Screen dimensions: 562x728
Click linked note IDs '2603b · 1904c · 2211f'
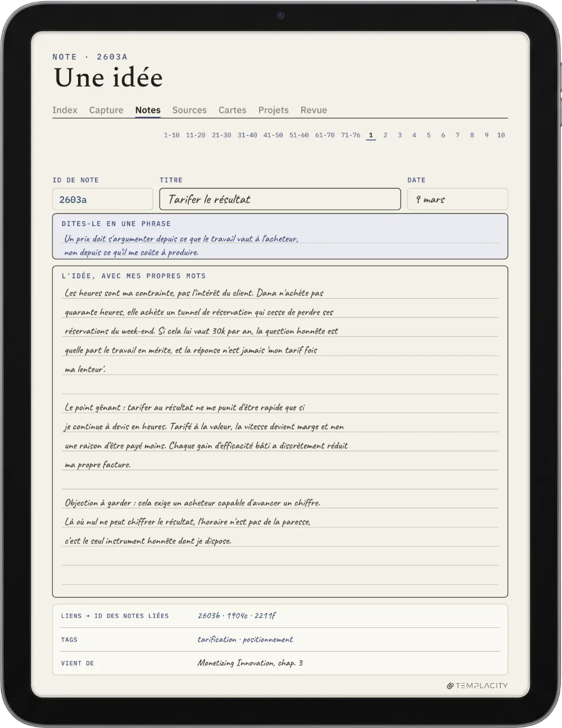pos(237,616)
